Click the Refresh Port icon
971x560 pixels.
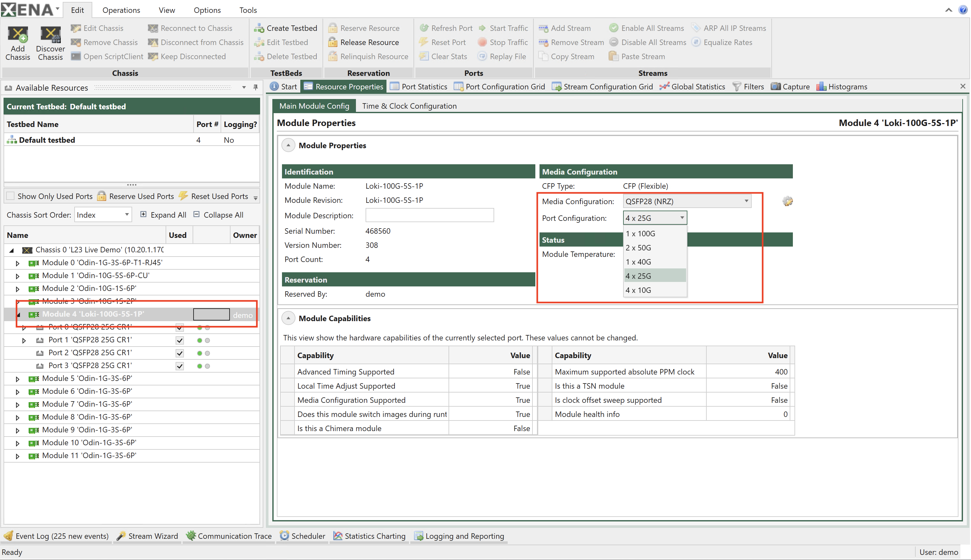click(x=423, y=28)
